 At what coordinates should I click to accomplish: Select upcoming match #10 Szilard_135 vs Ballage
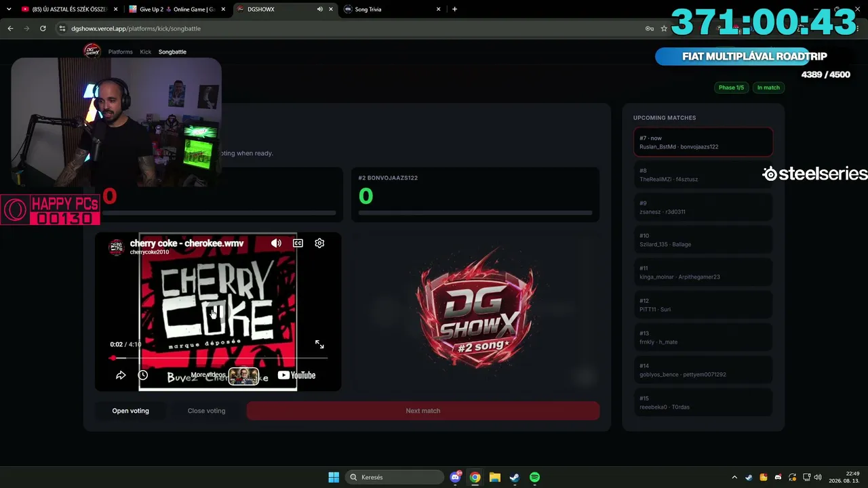703,240
